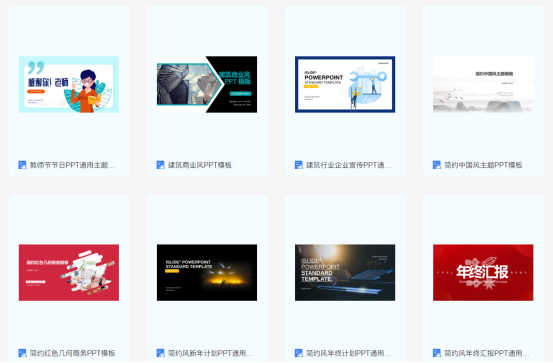Select the title text 简约风年终计划PPT通用

[348, 353]
